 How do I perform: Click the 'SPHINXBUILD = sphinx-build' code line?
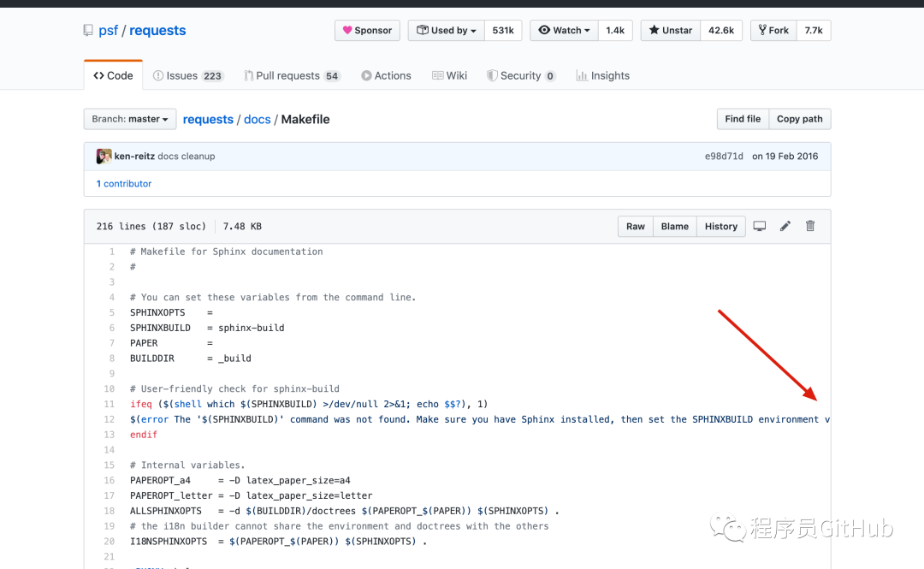pos(207,328)
